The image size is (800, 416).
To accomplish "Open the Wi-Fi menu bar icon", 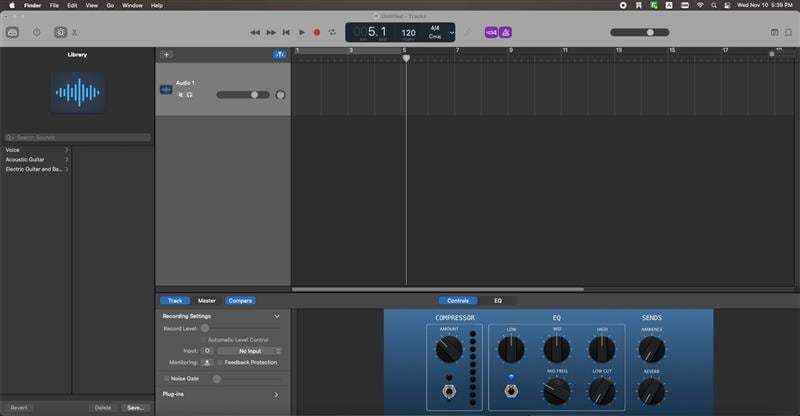I will pos(700,5).
